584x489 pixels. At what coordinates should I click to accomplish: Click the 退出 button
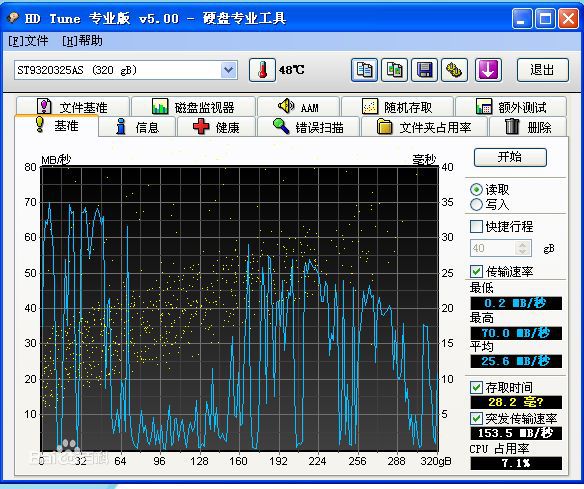tap(543, 70)
